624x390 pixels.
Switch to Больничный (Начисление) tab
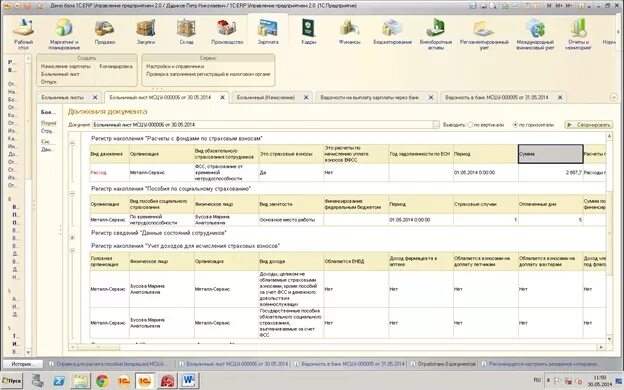tap(266, 98)
